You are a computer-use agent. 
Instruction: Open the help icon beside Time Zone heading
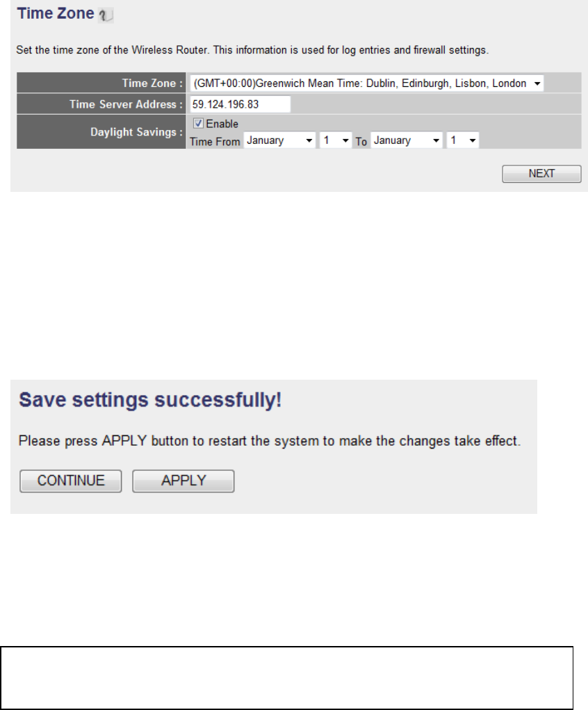click(x=106, y=15)
